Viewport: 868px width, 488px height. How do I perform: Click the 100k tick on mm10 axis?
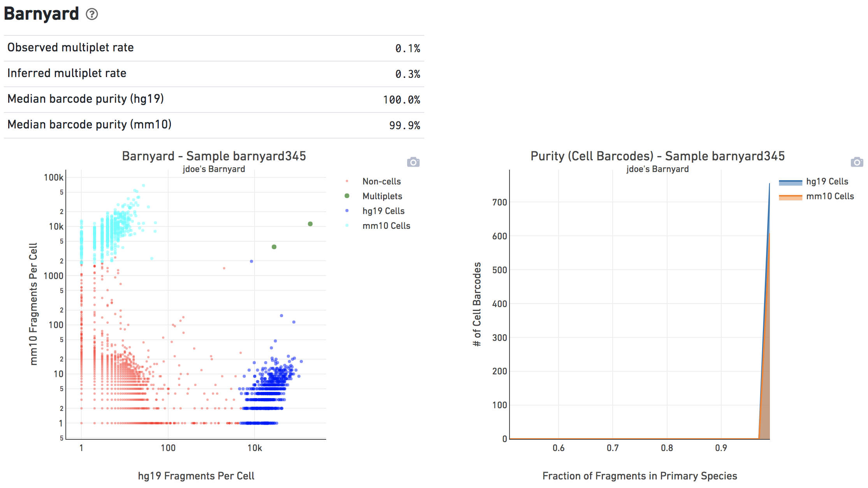point(53,177)
